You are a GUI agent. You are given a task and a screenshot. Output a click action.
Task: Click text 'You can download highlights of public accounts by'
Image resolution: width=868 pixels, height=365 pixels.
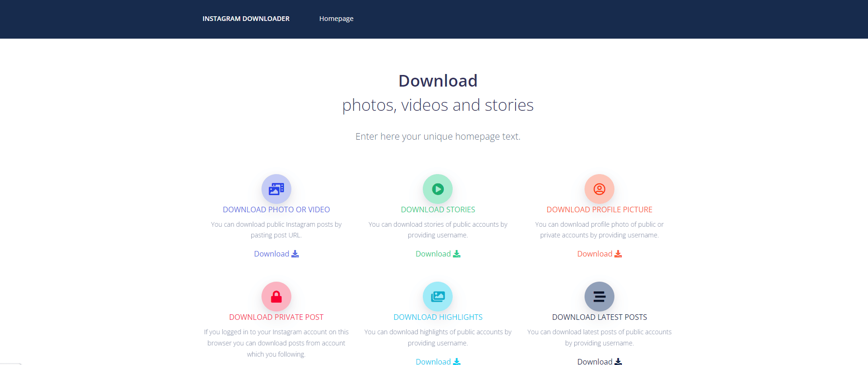(438, 332)
